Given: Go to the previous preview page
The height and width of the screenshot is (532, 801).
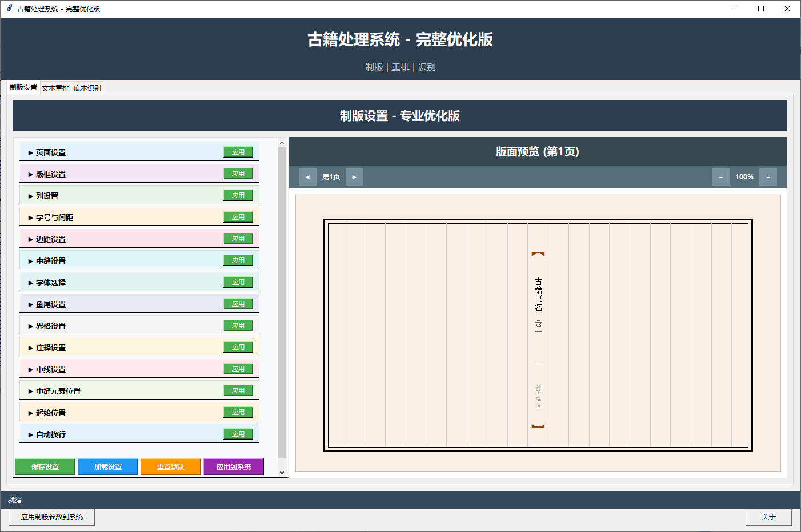Looking at the screenshot, I should (x=307, y=176).
